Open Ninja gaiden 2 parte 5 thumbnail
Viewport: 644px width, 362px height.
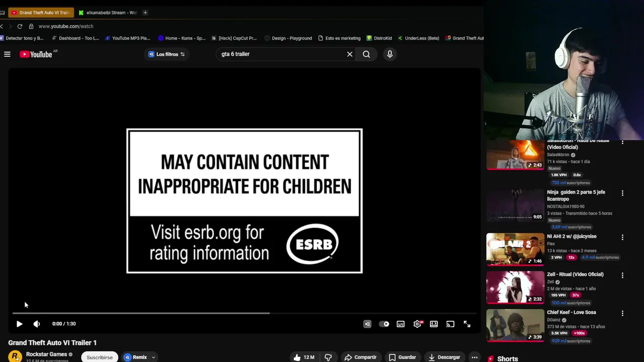[x=515, y=205]
